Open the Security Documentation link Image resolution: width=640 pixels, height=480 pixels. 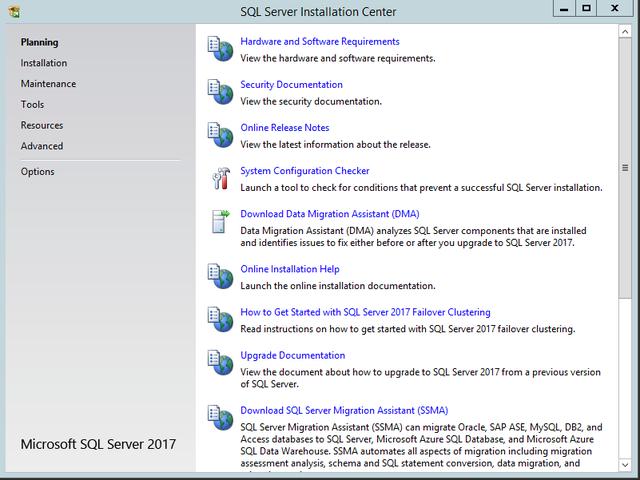coord(291,84)
